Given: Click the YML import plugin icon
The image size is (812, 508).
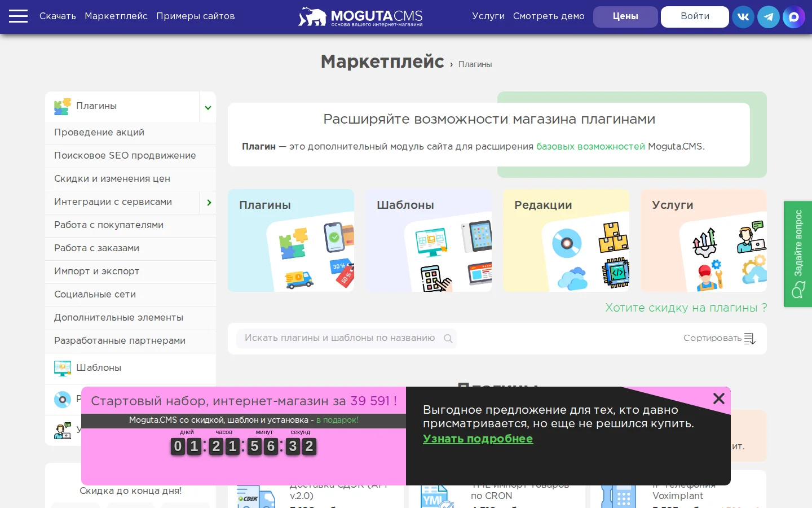Looking at the screenshot, I should [437, 497].
